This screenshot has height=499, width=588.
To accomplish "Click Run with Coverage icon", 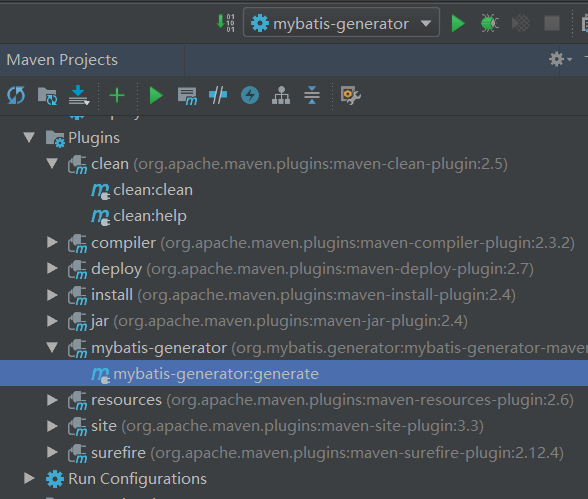I will (x=521, y=23).
